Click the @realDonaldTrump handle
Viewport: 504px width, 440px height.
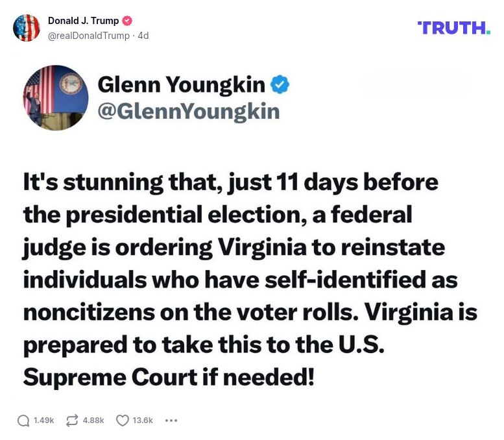tap(89, 36)
